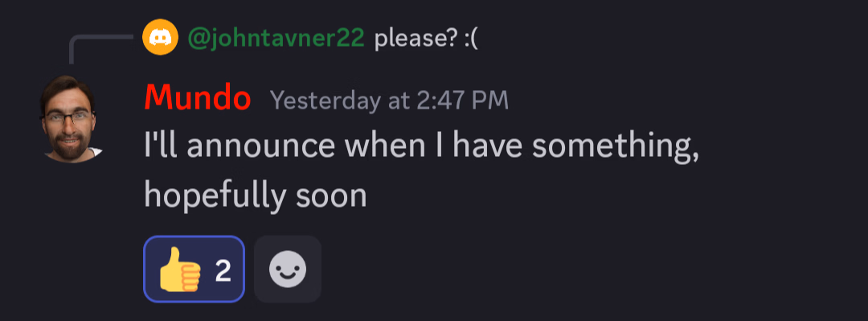Screen dimensions: 868x321
Task: Select the message text "I'll announce when I have something"
Action: (418, 146)
